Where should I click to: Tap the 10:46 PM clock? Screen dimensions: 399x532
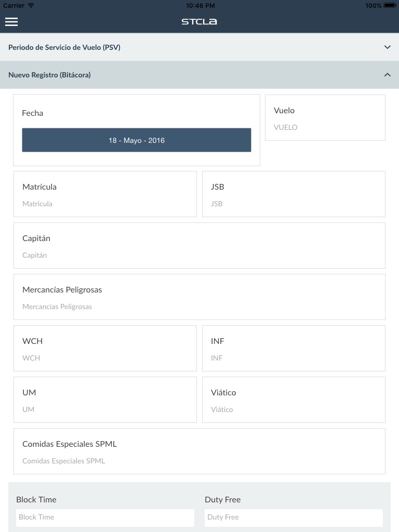point(200,5)
